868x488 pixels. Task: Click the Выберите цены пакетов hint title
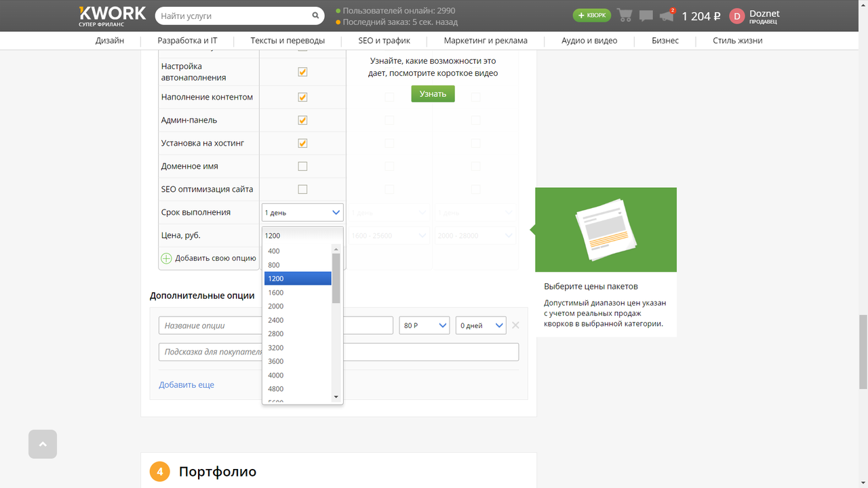tap(591, 286)
